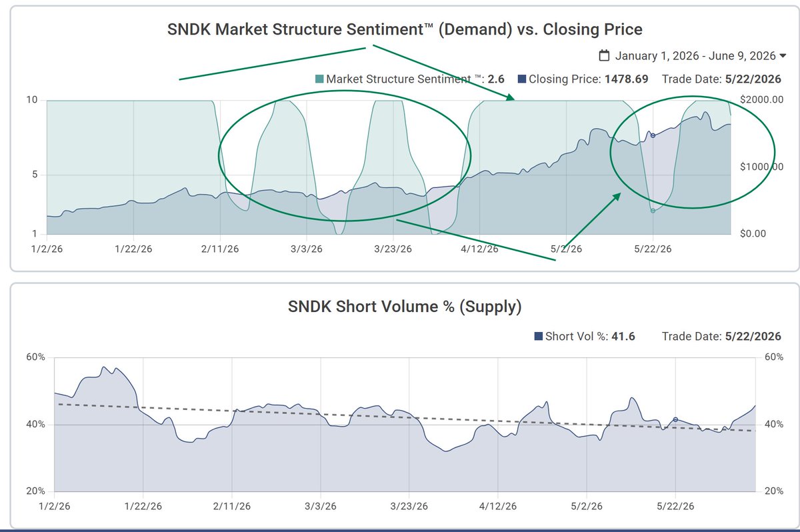Click the '5/22/26' x-axis label on the sentiment chart
This screenshot has width=800, height=532.
click(x=653, y=249)
